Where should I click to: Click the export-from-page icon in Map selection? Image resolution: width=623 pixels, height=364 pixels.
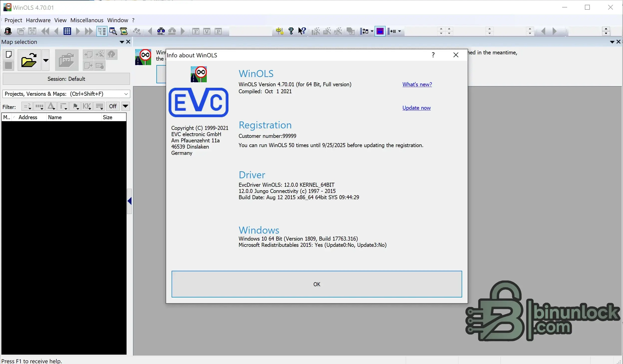(x=89, y=66)
